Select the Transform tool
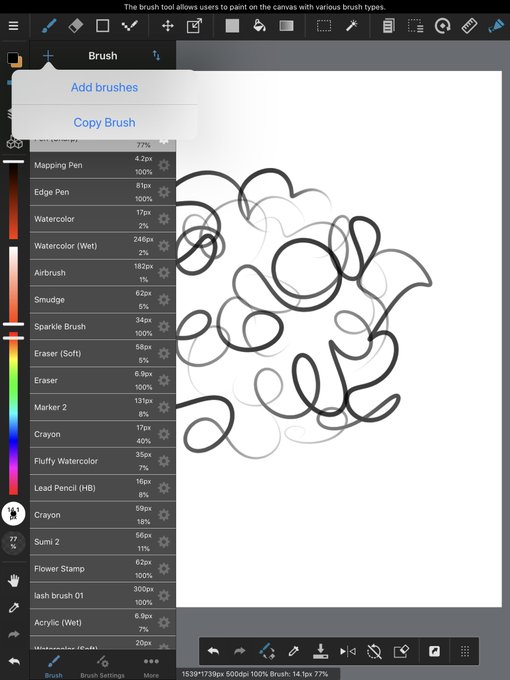510x680 pixels. click(194, 26)
